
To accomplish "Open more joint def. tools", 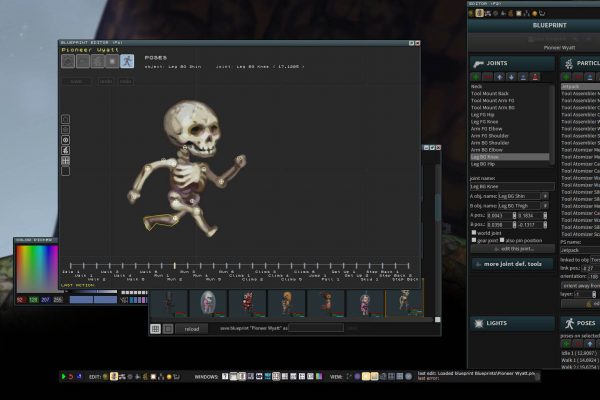I will (512, 264).
